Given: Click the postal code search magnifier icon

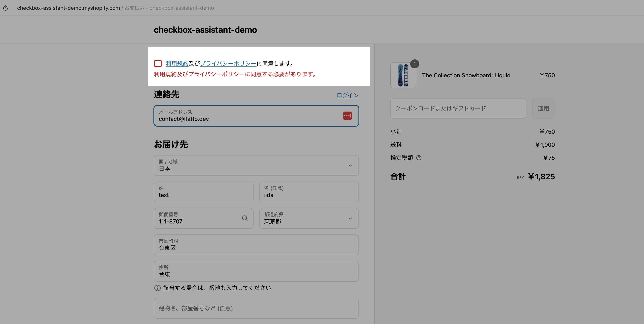Looking at the screenshot, I should (245, 218).
